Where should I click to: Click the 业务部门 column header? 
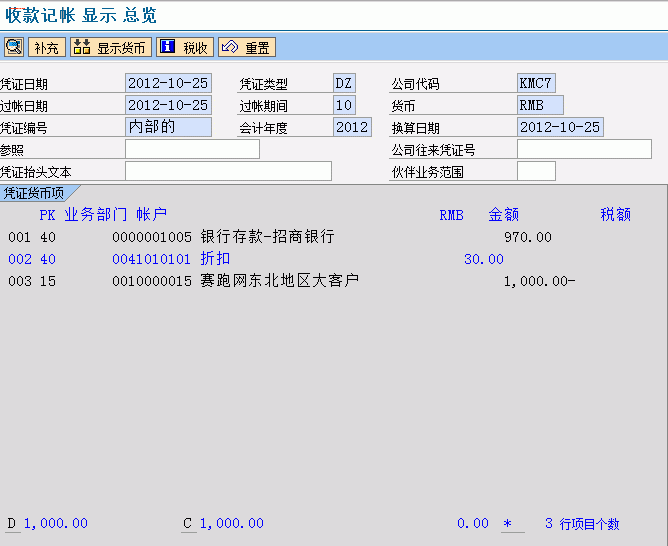96,215
